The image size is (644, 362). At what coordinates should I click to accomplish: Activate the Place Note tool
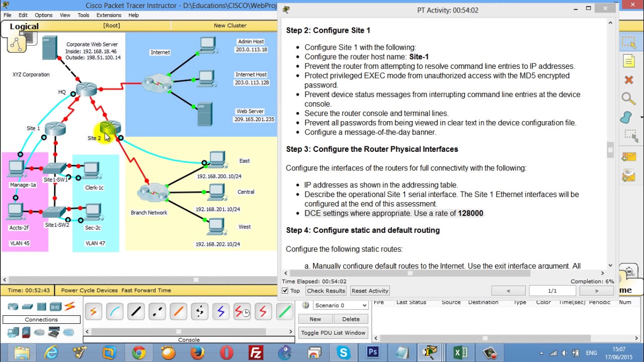point(629,61)
